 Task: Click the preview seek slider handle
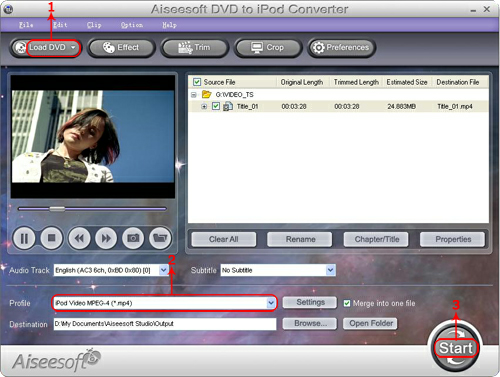coord(57,209)
